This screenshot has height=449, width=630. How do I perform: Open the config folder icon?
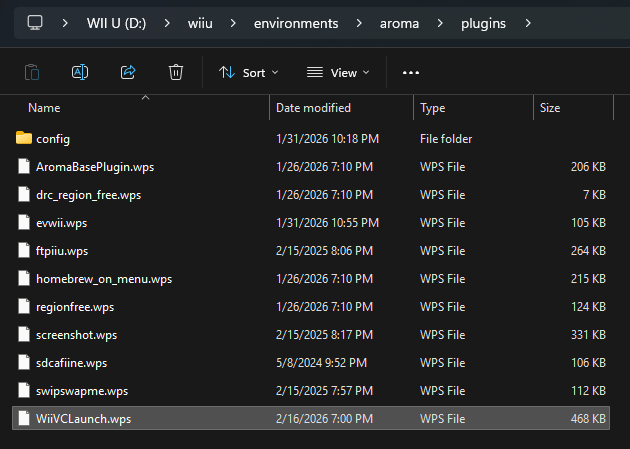tap(24, 139)
